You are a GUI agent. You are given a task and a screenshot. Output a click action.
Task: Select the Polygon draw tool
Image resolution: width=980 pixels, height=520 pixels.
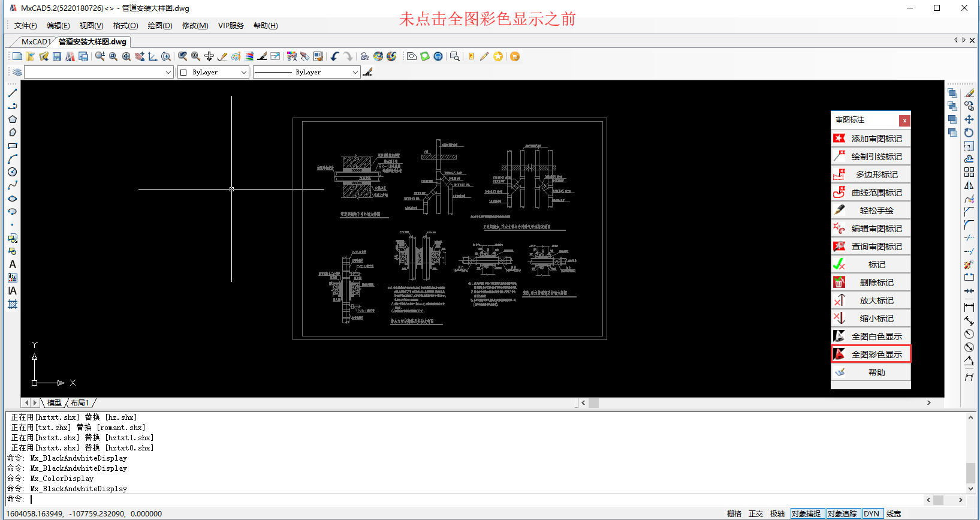coord(13,119)
